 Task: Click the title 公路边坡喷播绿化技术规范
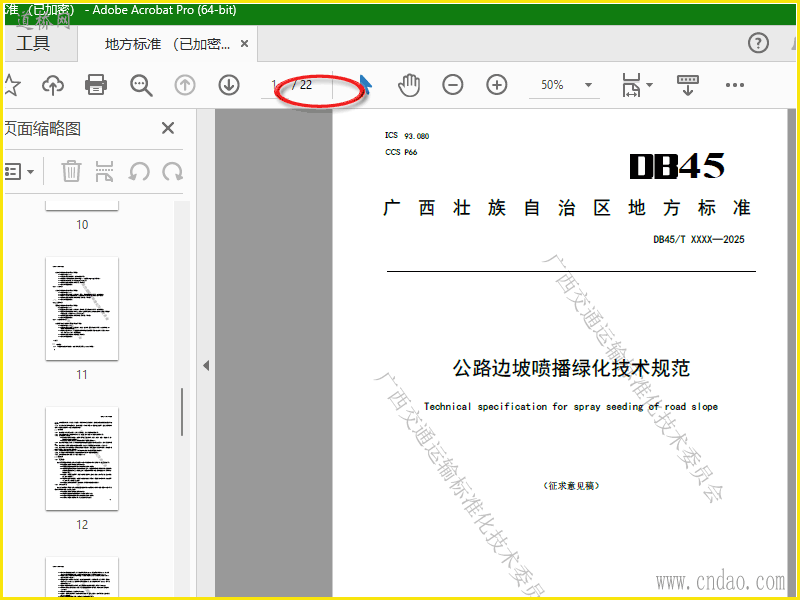571,368
